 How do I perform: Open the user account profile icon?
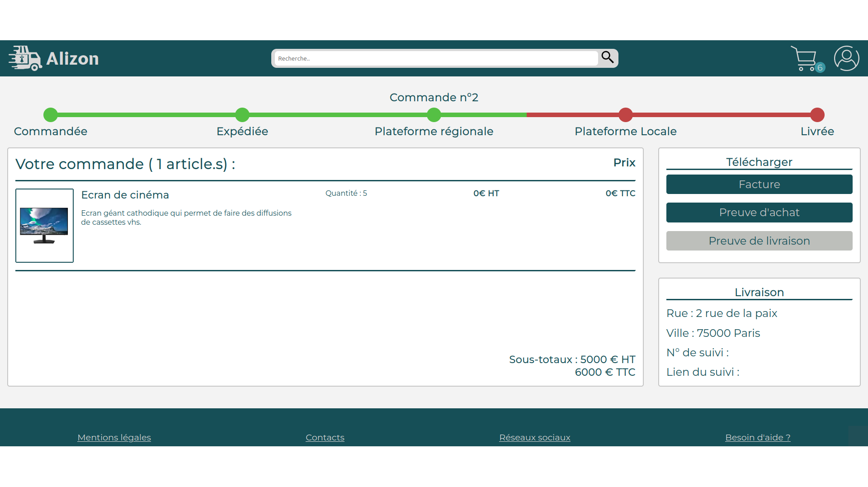point(846,58)
